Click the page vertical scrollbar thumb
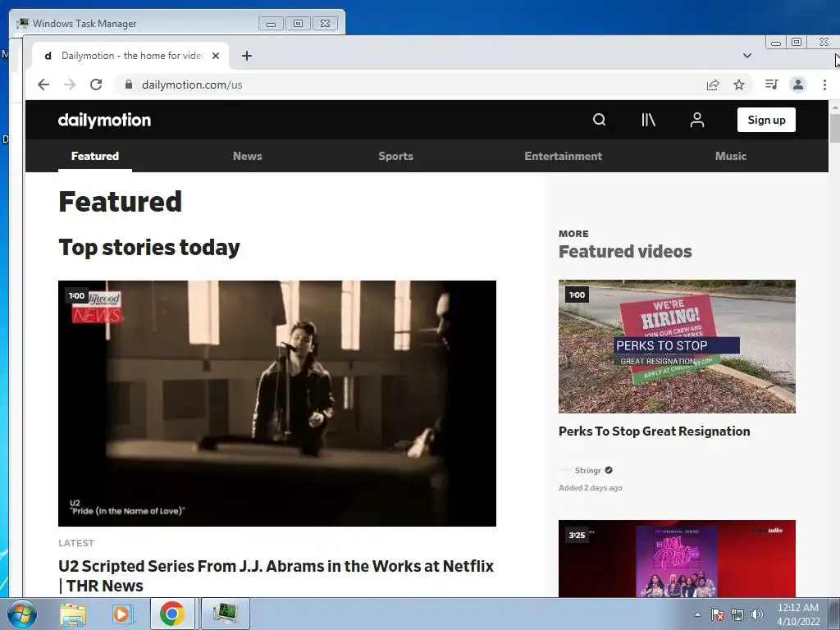 point(834,128)
